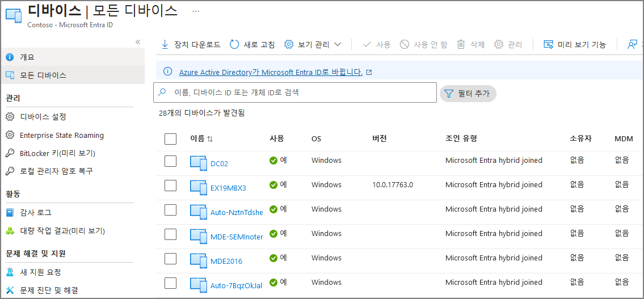This screenshot has height=299, width=644.
Task: Open 대량 작업 결과(미리 보기)
Action: pyautogui.click(x=62, y=231)
